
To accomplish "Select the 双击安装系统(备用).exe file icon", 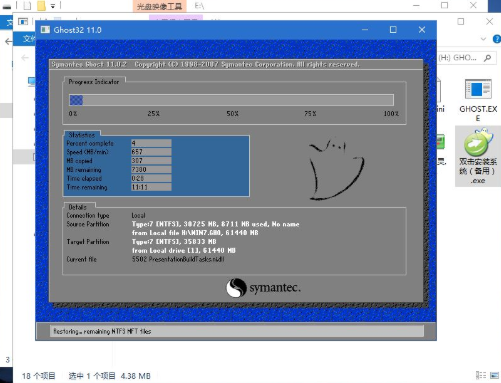I will [478, 156].
